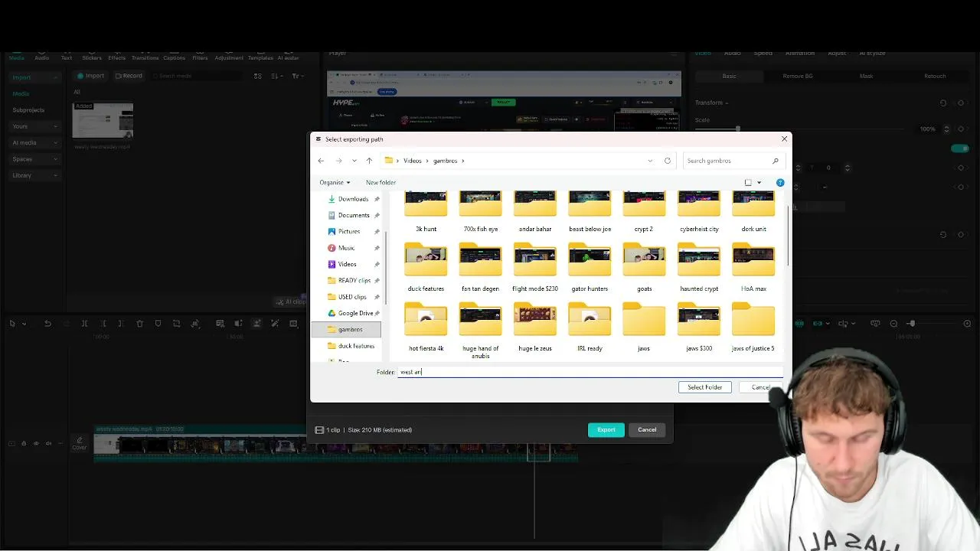
Task: Open the view options dropdown
Action: tap(759, 183)
